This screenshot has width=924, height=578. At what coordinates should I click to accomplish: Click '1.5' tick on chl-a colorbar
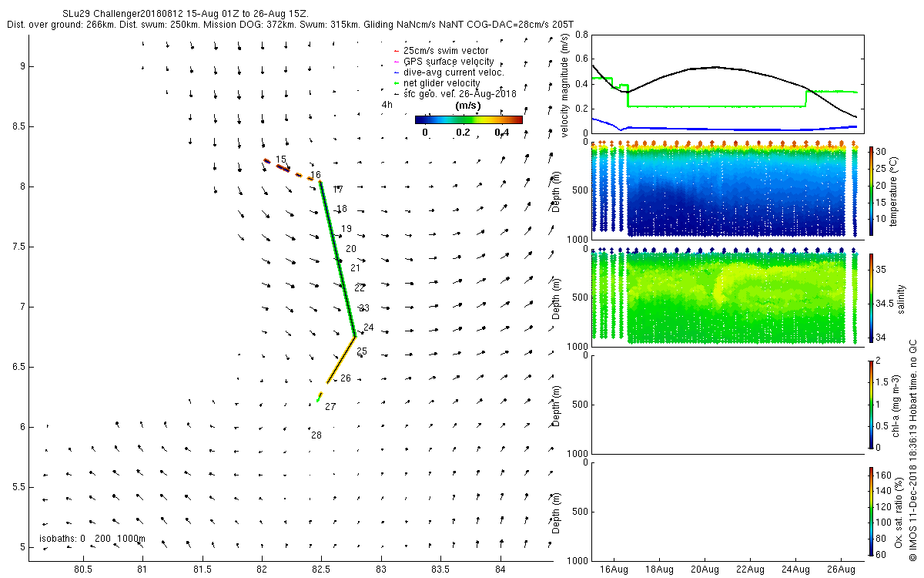(x=882, y=381)
